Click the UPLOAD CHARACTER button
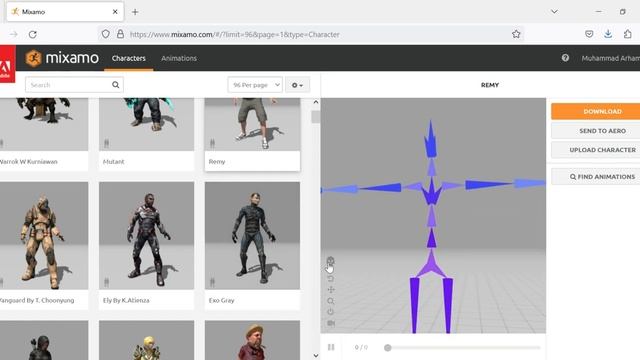640x360 pixels. point(596,150)
